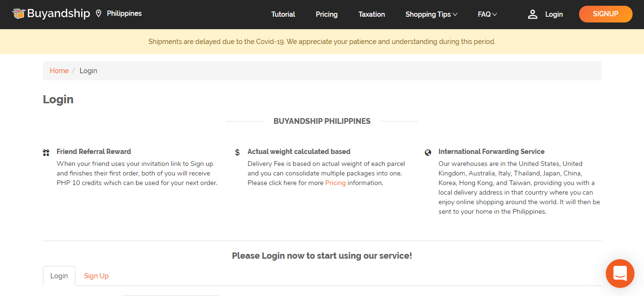Click the Friend Referral Reward heading
Viewport: 644px width, 296px height.
94,152
